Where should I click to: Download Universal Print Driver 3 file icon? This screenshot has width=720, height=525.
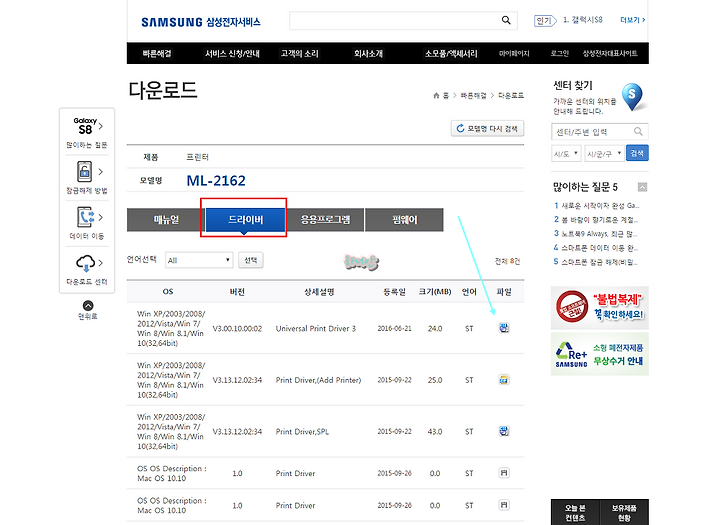tap(504, 328)
